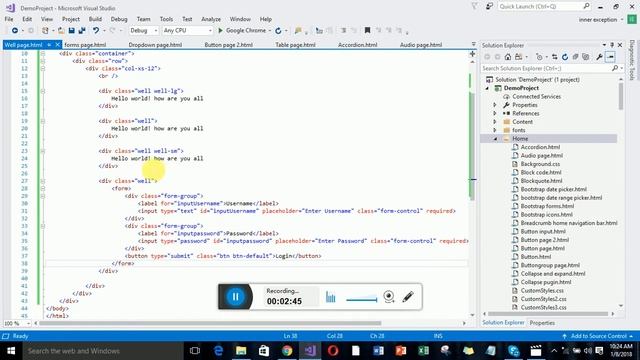This screenshot has height=360, width=640.
Task: Click Refresh in Solution Explorer toolbar
Action: point(565,57)
